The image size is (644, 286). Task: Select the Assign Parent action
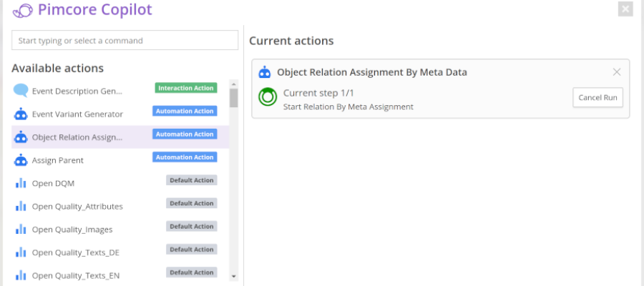coord(120,159)
